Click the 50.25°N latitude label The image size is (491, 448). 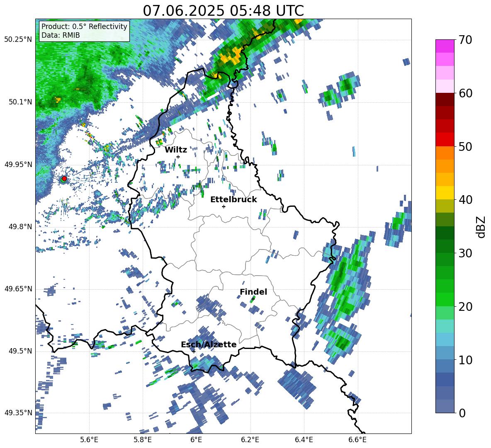pos(18,40)
